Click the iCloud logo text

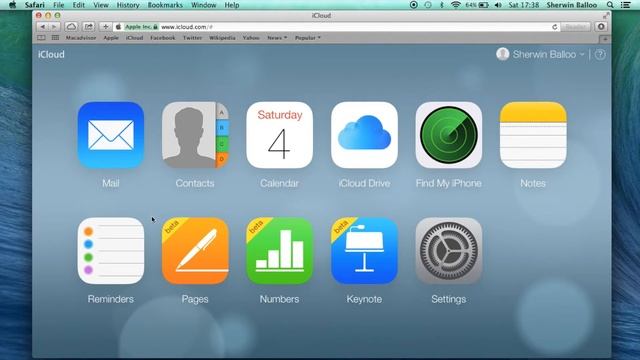[51, 54]
